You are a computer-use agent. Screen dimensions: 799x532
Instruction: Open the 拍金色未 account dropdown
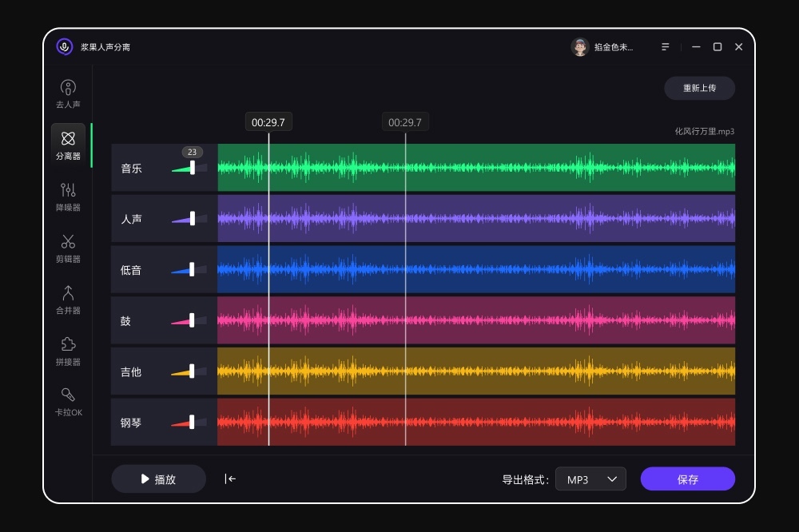pos(603,47)
